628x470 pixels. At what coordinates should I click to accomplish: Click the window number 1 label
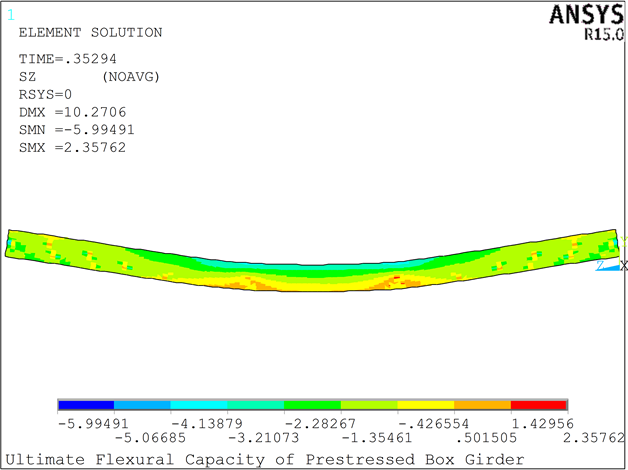click(x=11, y=15)
